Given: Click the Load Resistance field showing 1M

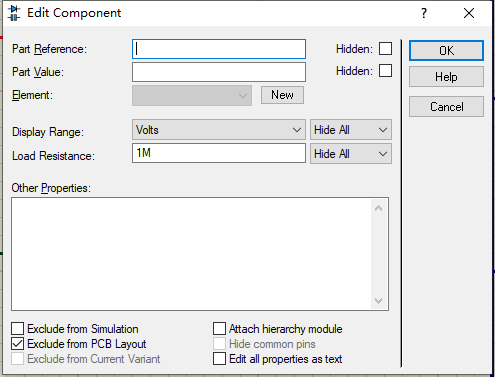Looking at the screenshot, I should pos(219,153).
